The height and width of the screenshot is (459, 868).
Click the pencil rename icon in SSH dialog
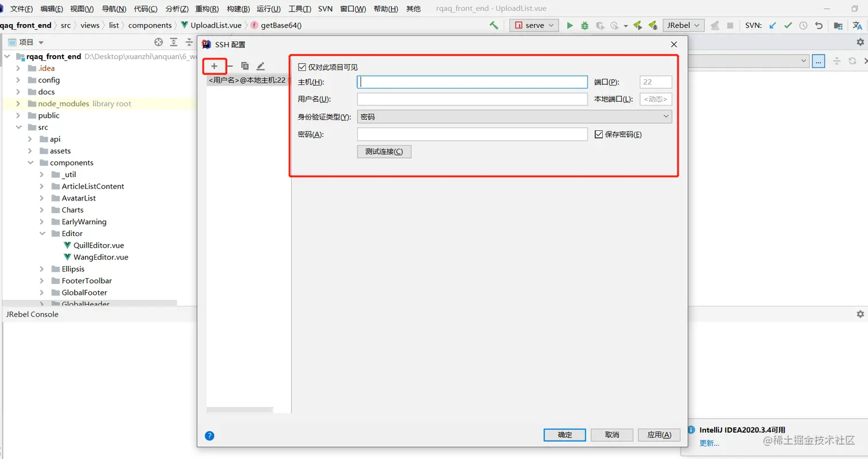tap(261, 66)
